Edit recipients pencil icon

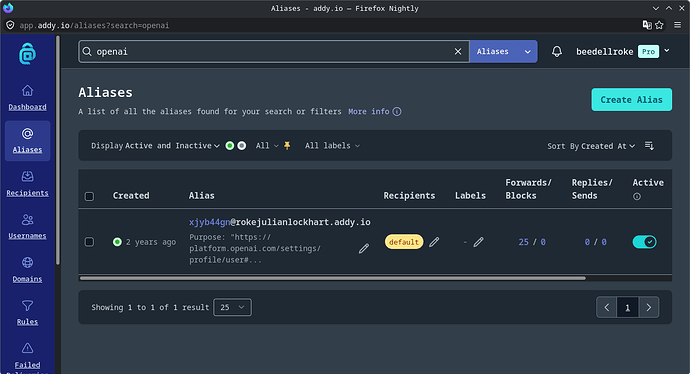click(434, 242)
